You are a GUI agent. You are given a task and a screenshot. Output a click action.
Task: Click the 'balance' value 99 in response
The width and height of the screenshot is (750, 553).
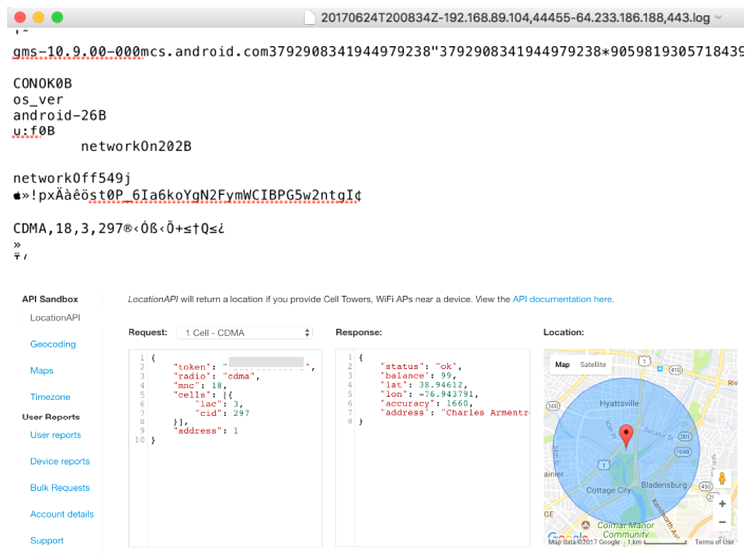point(446,376)
